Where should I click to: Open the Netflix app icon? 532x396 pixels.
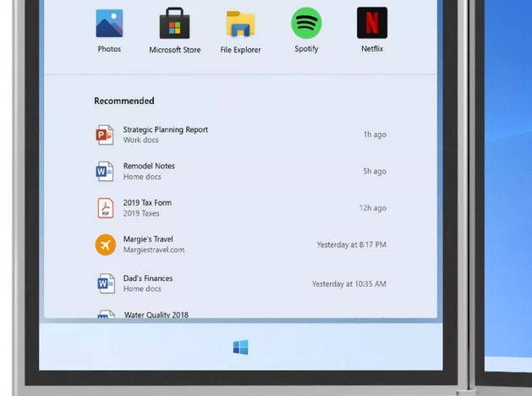[x=372, y=23]
